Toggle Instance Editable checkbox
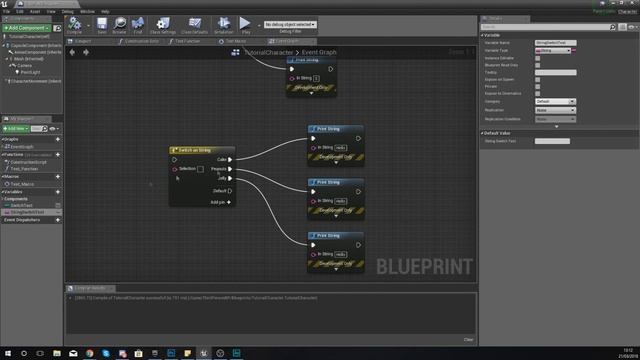Screen dimensions: 640x360 coord(538,58)
